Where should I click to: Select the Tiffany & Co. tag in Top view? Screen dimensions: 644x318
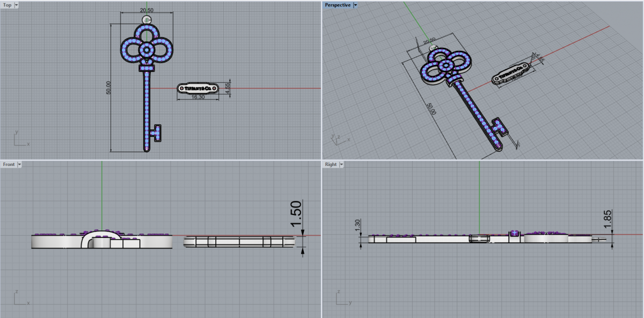[197, 88]
